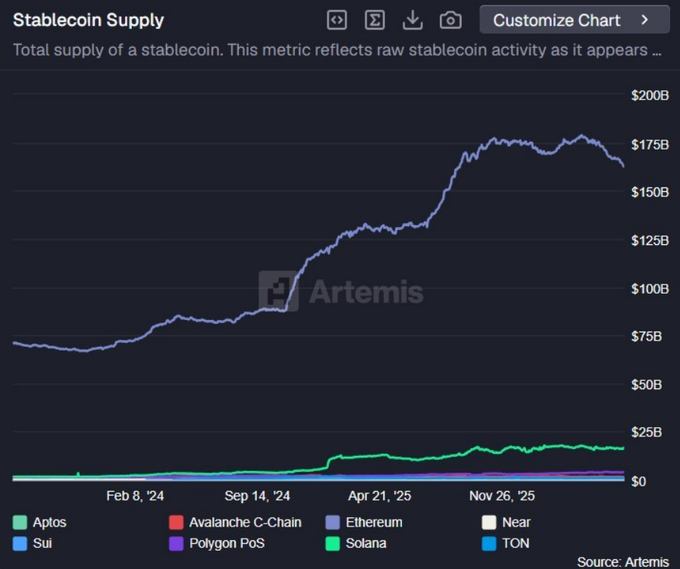Click the Avalanche C-Chain legend label

click(245, 522)
